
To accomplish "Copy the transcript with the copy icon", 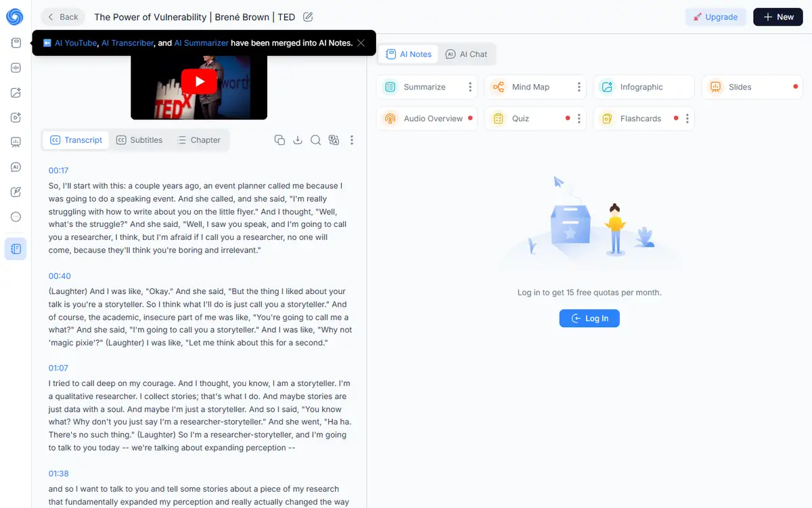I will coord(279,140).
